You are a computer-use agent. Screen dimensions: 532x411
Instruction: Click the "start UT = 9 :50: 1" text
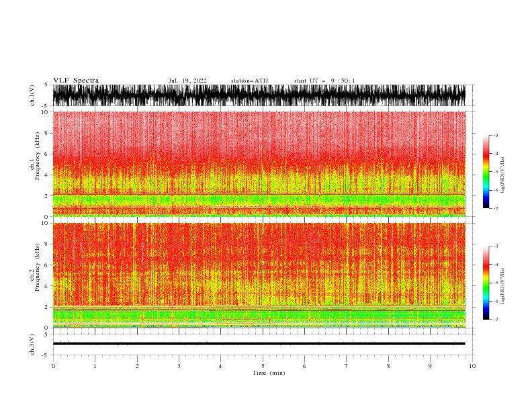[324, 81]
